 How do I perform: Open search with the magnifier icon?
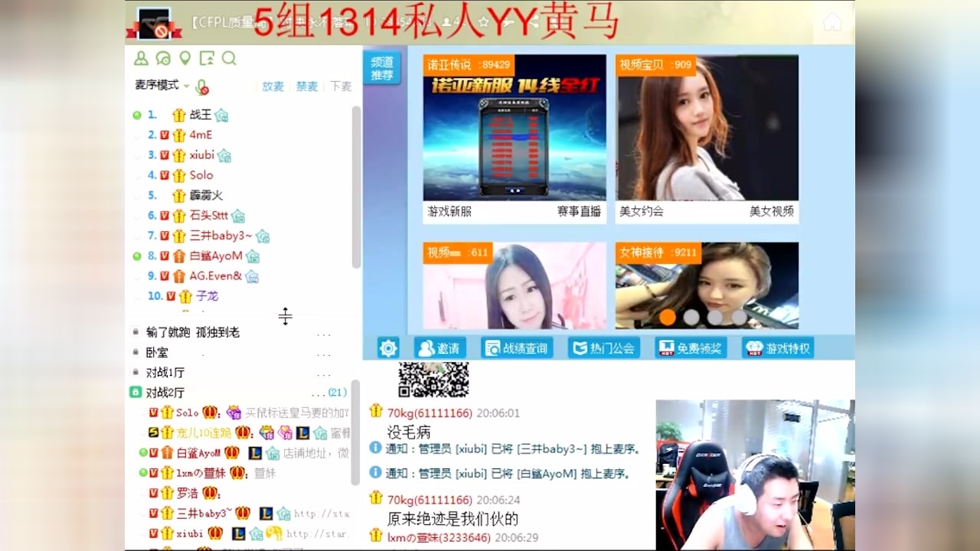[x=229, y=58]
